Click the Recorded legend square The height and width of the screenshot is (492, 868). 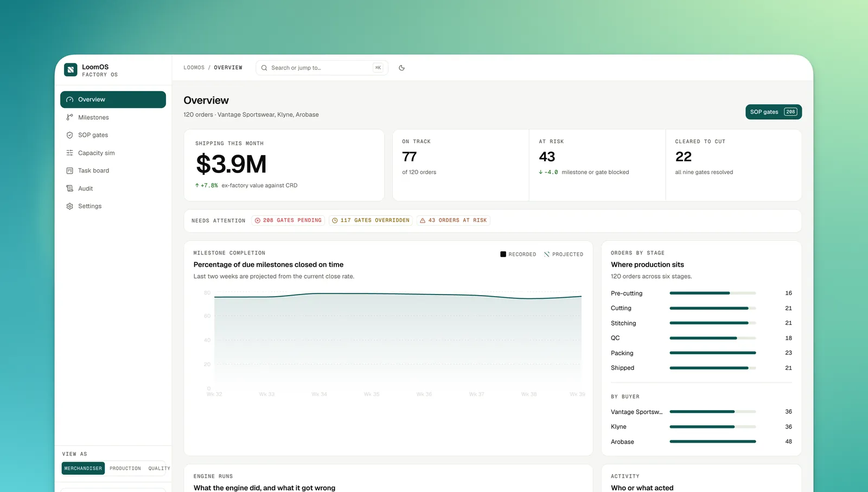(503, 254)
